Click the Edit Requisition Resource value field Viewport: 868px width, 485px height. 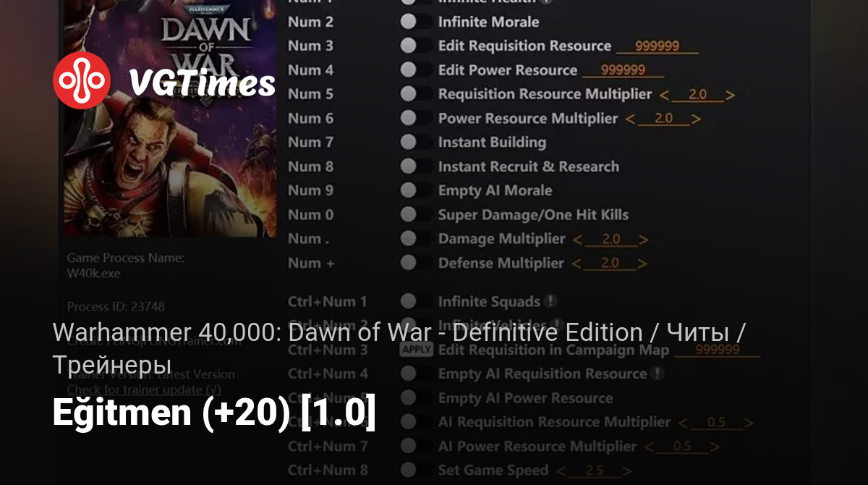[657, 46]
